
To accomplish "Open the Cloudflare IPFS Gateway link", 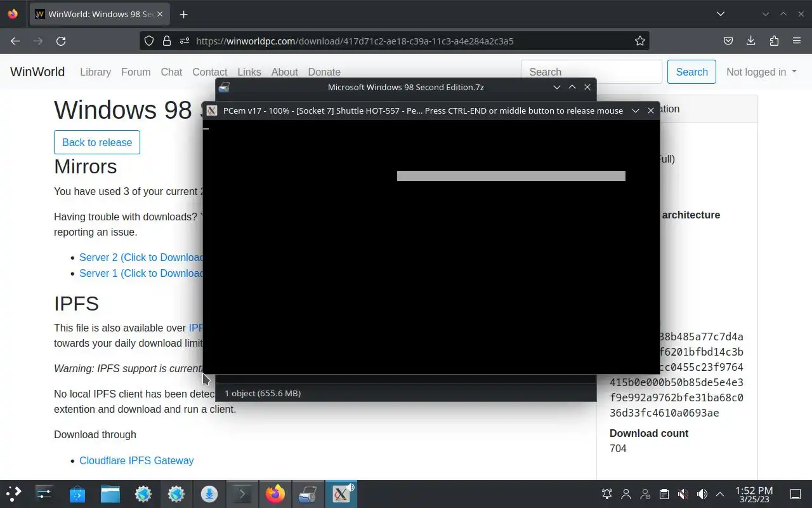I will click(x=136, y=460).
